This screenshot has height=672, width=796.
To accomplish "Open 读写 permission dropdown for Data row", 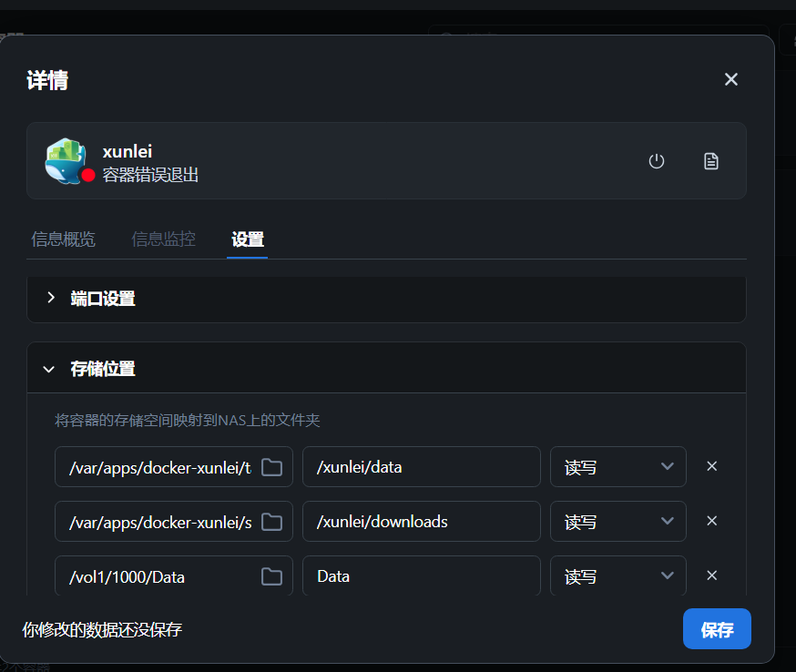I will [617, 576].
